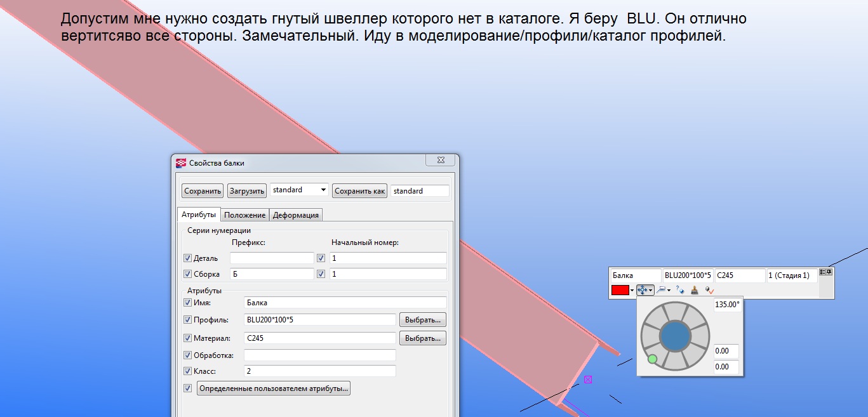The image size is (868, 417).
Task: Click the mini toolbar customize list icon
Action: click(822, 272)
